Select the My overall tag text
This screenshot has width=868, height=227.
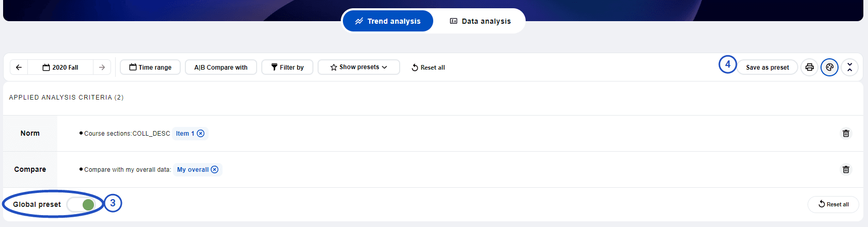[x=193, y=170]
